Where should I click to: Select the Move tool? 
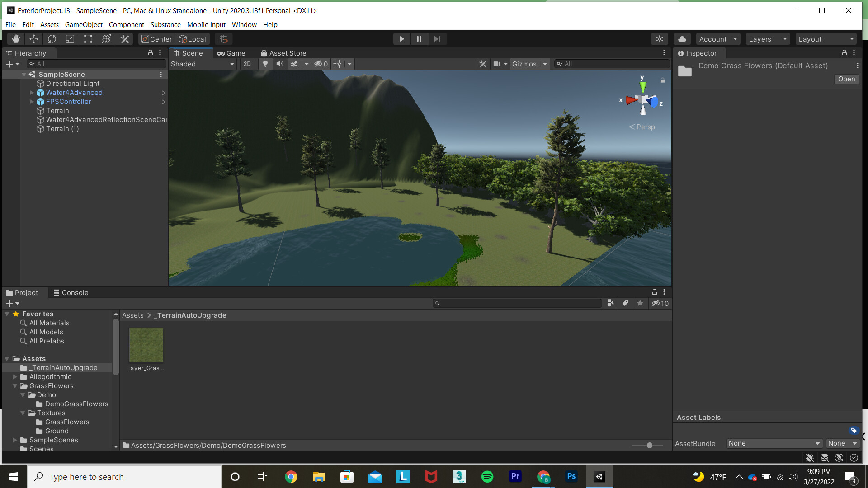pyautogui.click(x=34, y=39)
